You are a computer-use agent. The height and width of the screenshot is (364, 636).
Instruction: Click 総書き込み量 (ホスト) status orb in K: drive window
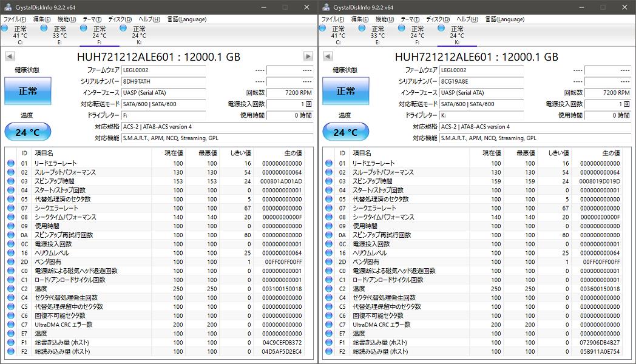(329, 343)
